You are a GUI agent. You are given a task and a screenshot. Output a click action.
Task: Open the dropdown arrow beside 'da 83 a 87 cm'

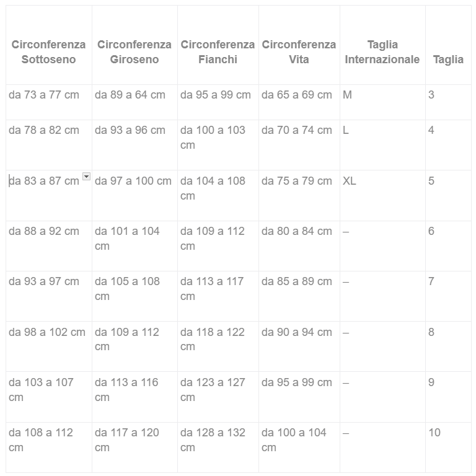coord(86,177)
